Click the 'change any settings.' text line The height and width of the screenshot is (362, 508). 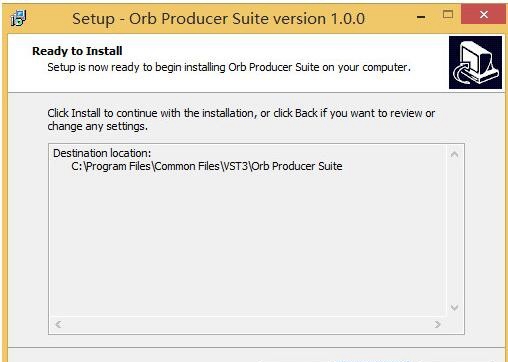coord(97,127)
